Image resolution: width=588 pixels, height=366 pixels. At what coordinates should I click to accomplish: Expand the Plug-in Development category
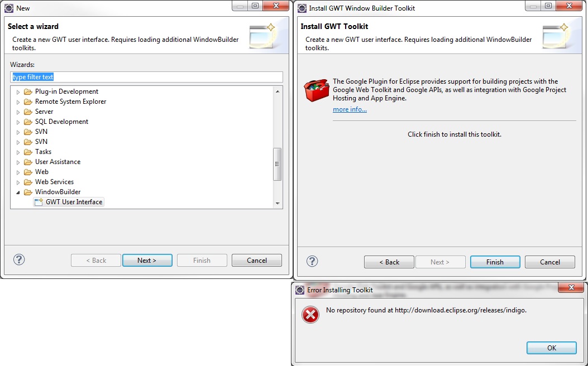tap(18, 92)
